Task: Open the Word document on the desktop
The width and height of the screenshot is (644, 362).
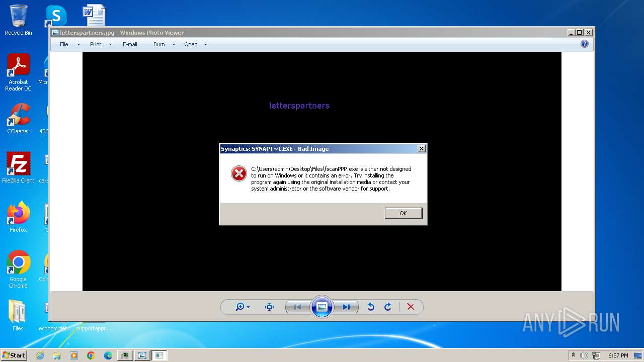Action: pyautogui.click(x=94, y=15)
